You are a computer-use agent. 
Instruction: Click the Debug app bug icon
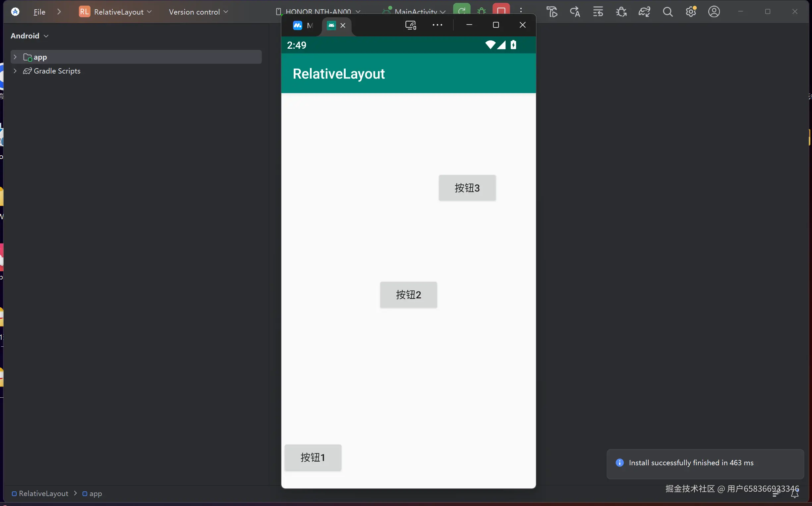[x=482, y=11]
